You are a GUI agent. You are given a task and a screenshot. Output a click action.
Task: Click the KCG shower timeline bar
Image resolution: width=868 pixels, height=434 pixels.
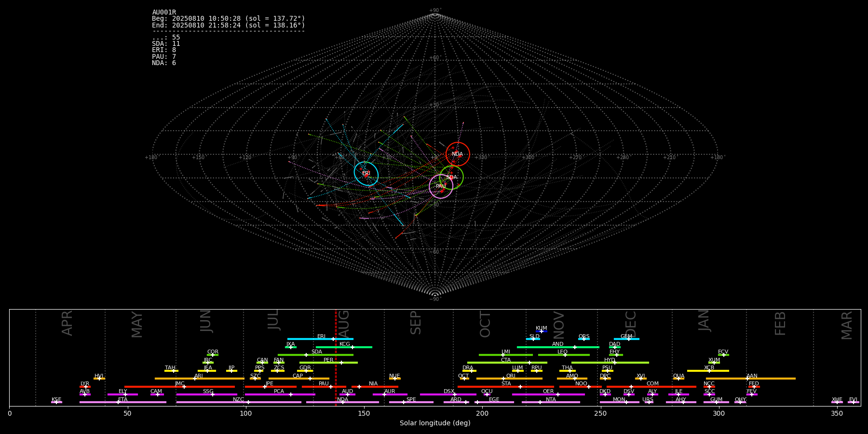click(x=344, y=347)
